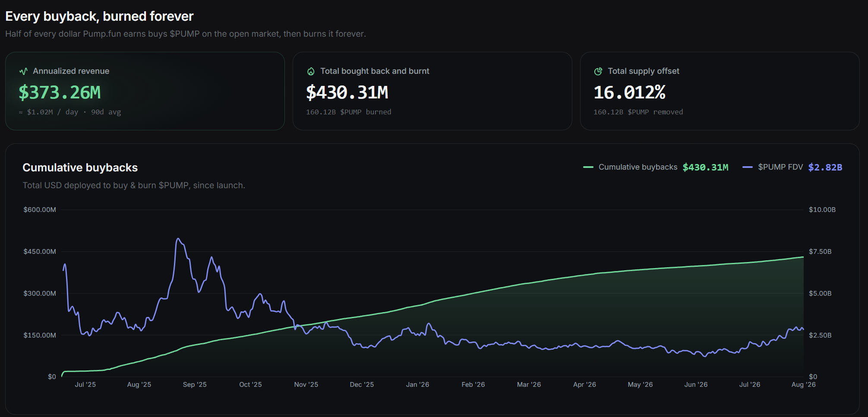The image size is (868, 417).
Task: Click the $300.00M left axis label
Action: click(40, 294)
